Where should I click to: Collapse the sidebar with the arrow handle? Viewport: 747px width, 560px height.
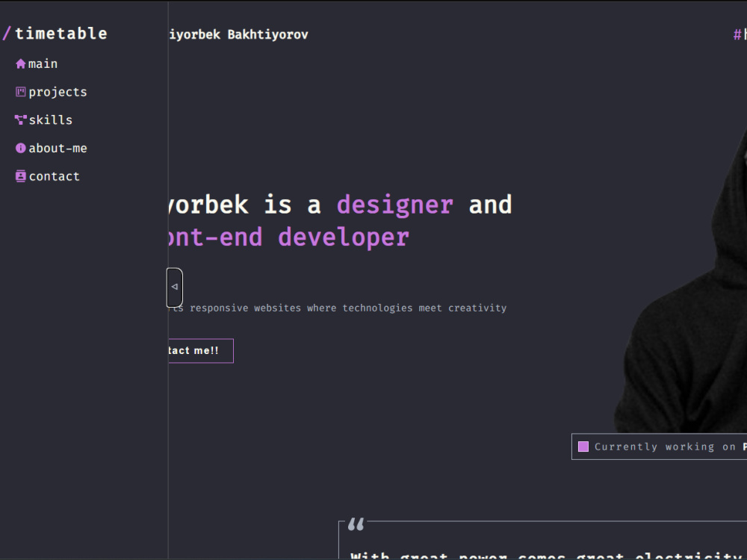pos(174,287)
